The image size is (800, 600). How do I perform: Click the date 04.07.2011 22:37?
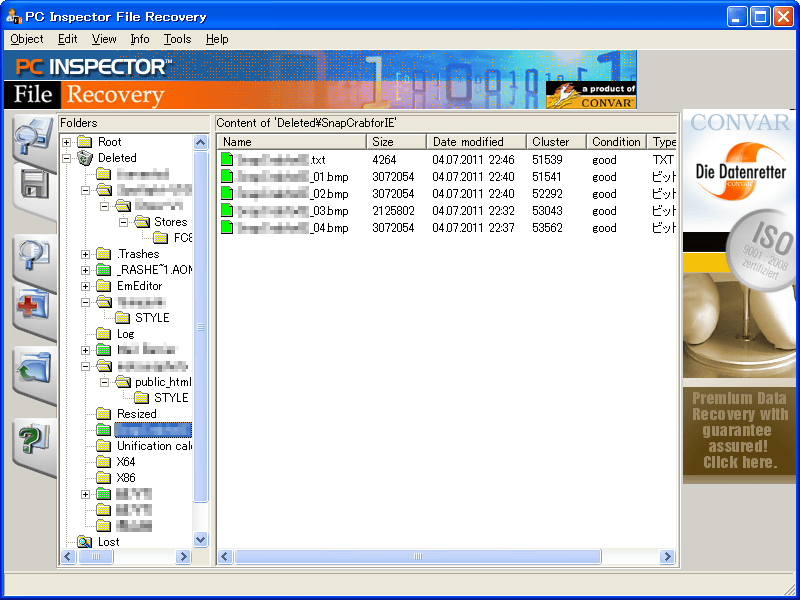473,228
